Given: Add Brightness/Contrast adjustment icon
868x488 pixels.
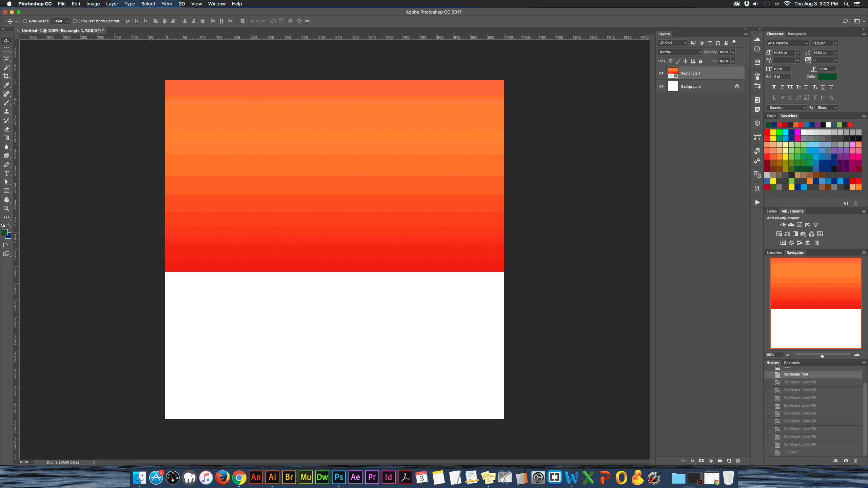Looking at the screenshot, I should (x=783, y=225).
